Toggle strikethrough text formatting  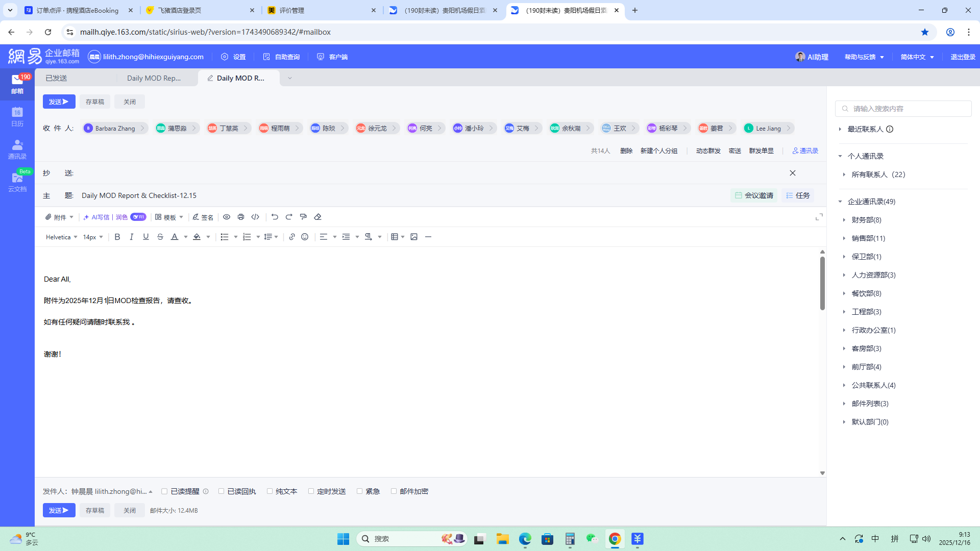tap(160, 237)
